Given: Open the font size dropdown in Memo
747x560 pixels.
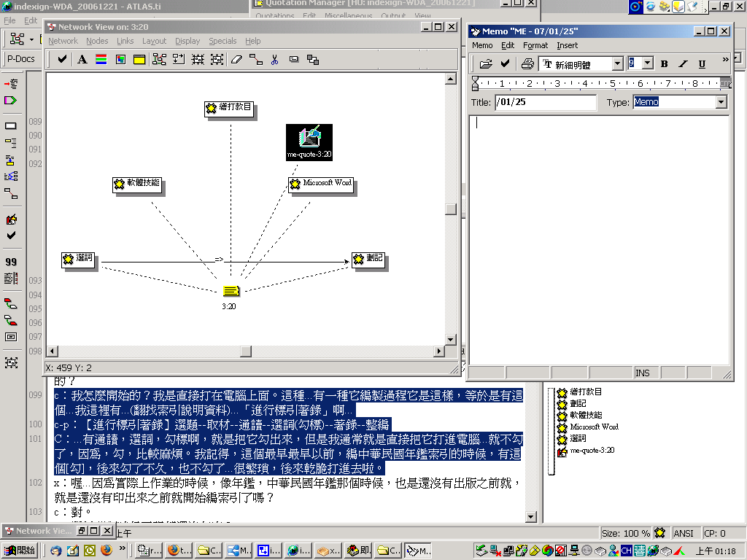Looking at the screenshot, I should pos(648,63).
